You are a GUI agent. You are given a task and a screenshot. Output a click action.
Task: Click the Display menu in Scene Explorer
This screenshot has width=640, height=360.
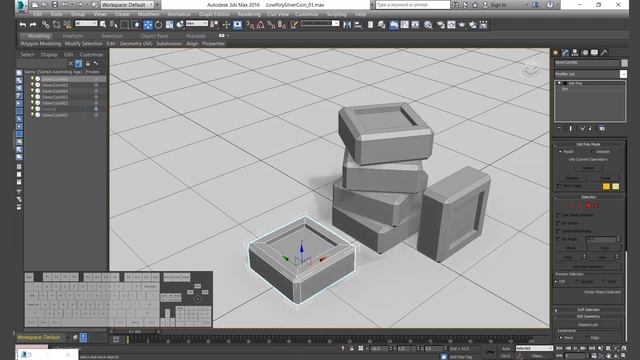49,54
